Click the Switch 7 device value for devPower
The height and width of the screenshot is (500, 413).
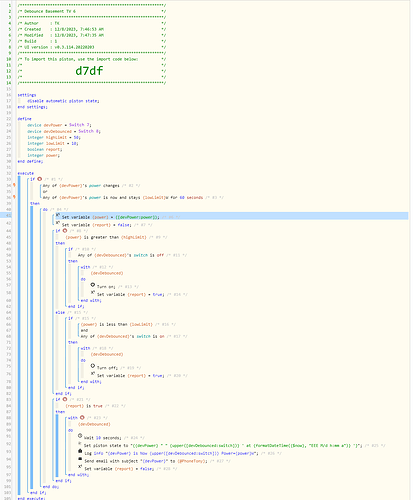click(80, 125)
